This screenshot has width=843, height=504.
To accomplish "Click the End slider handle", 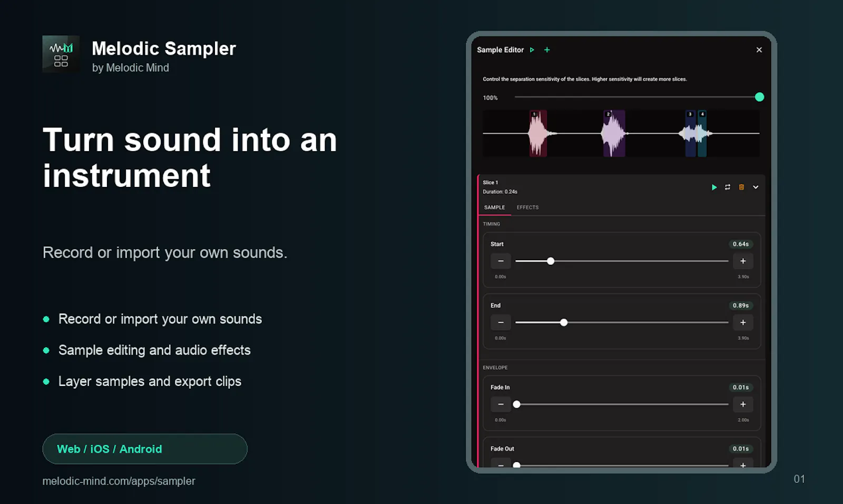I will click(564, 322).
